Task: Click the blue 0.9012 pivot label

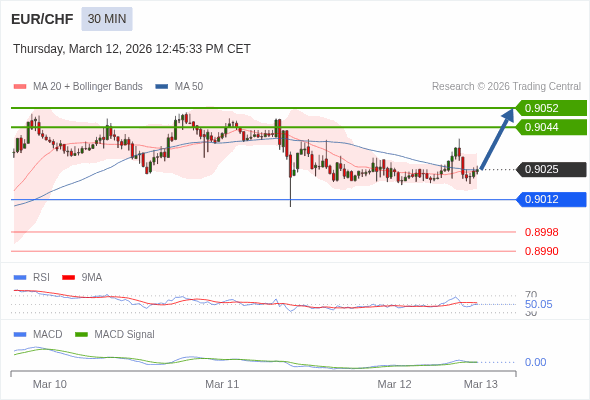Action: (x=551, y=199)
